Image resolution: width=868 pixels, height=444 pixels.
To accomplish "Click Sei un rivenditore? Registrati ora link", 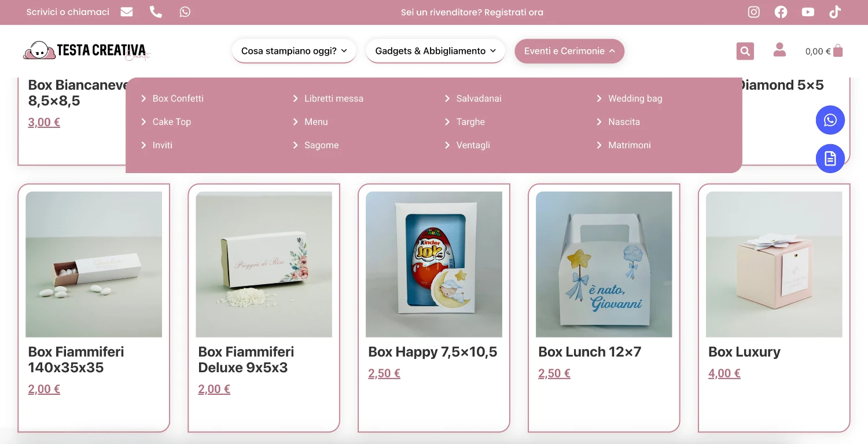I will 472,12.
